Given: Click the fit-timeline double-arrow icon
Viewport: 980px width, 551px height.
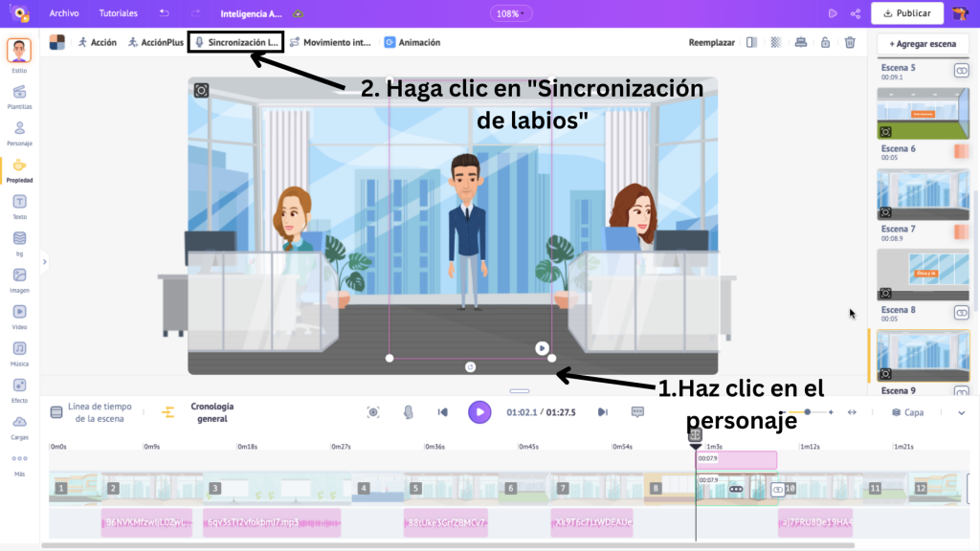Looking at the screenshot, I should (x=852, y=412).
